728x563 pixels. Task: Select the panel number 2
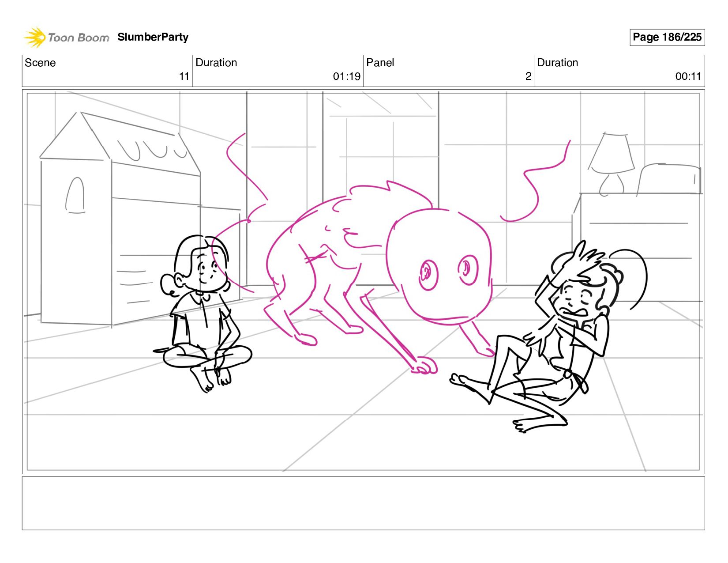click(x=528, y=76)
